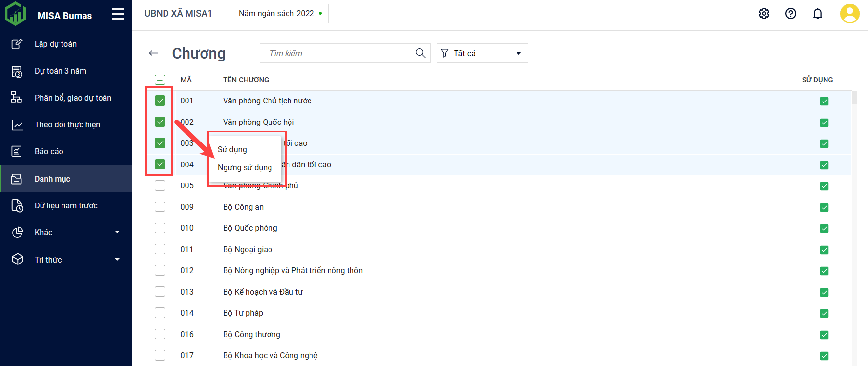Image resolution: width=868 pixels, height=366 pixels.
Task: Open Năm ngân sách 2022 selector
Action: click(x=279, y=14)
